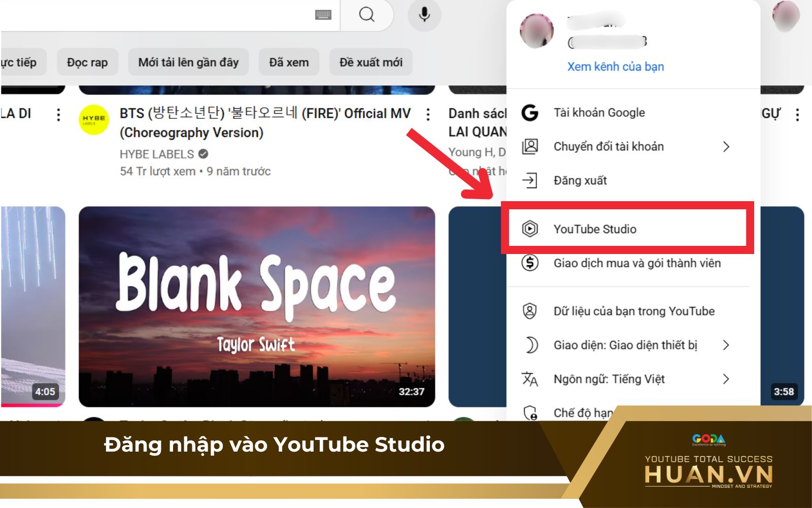Open Ngôn ngữ: Tiếng Việt setting
Image resolution: width=812 pixels, height=508 pixels.
pos(633,379)
